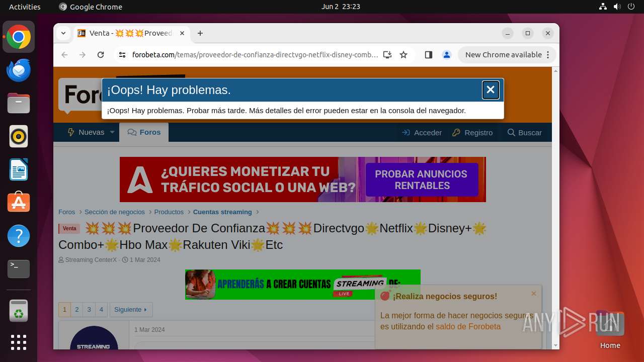The height and width of the screenshot is (362, 644).
Task: Open the system tray network icon
Action: pyautogui.click(x=603, y=7)
